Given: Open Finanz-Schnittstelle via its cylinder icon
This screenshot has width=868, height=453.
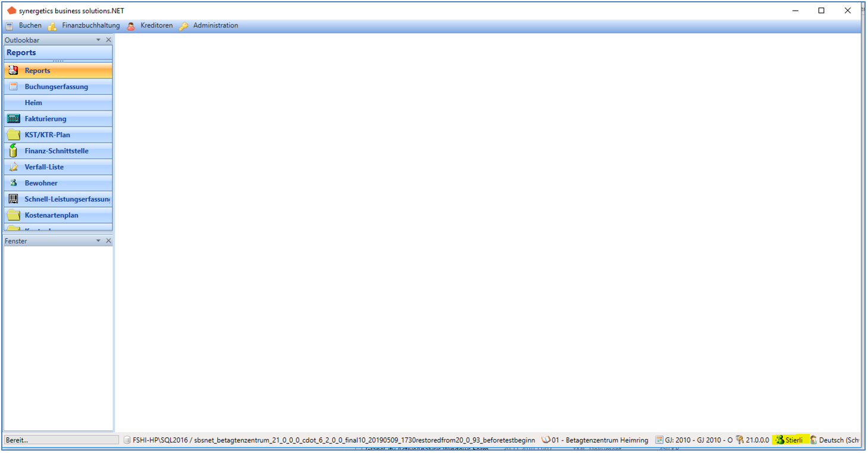Looking at the screenshot, I should click(13, 150).
